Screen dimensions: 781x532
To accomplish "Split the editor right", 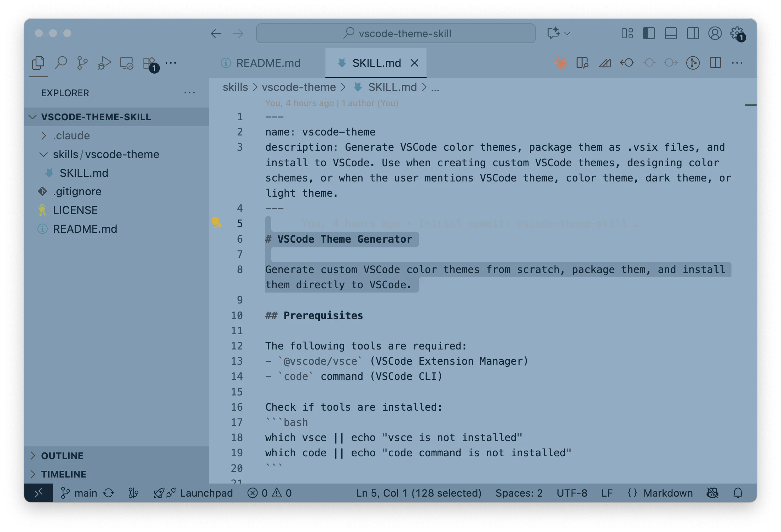I will click(715, 63).
